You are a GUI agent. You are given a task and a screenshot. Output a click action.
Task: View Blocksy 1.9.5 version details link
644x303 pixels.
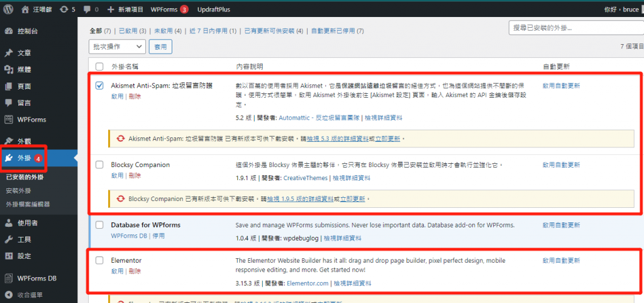coord(300,199)
